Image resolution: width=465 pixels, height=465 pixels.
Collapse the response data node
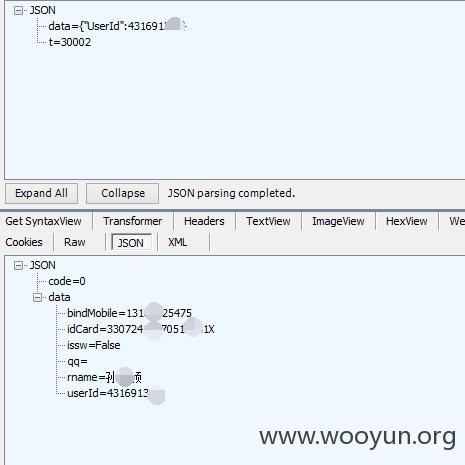[37, 297]
